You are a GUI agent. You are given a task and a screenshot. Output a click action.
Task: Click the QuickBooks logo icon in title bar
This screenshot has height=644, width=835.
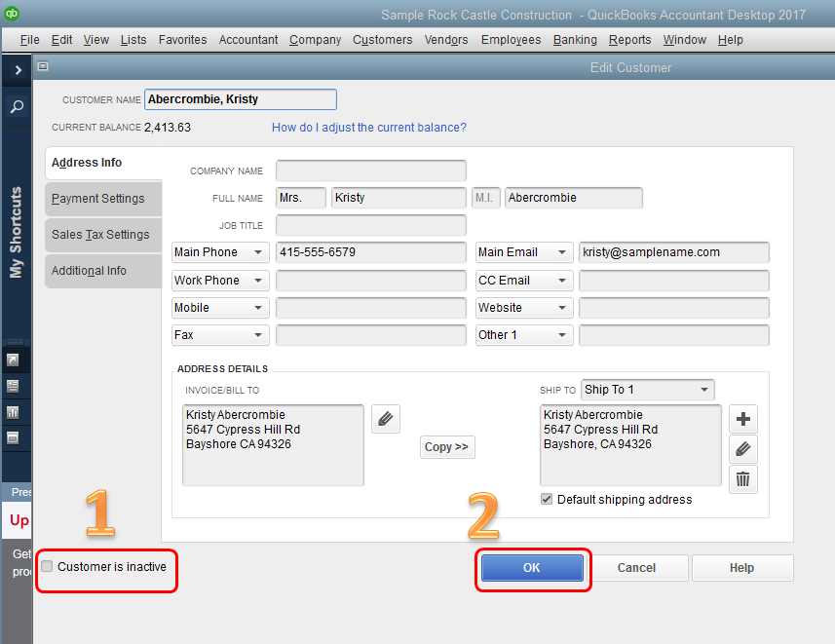11,13
